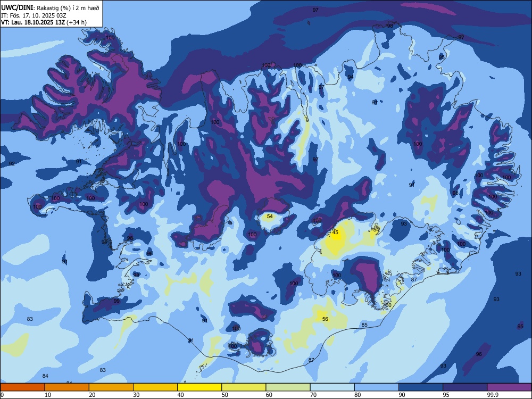The image size is (532, 399).
Task: Click the 99 humidity value on the map
Action: point(117,301)
